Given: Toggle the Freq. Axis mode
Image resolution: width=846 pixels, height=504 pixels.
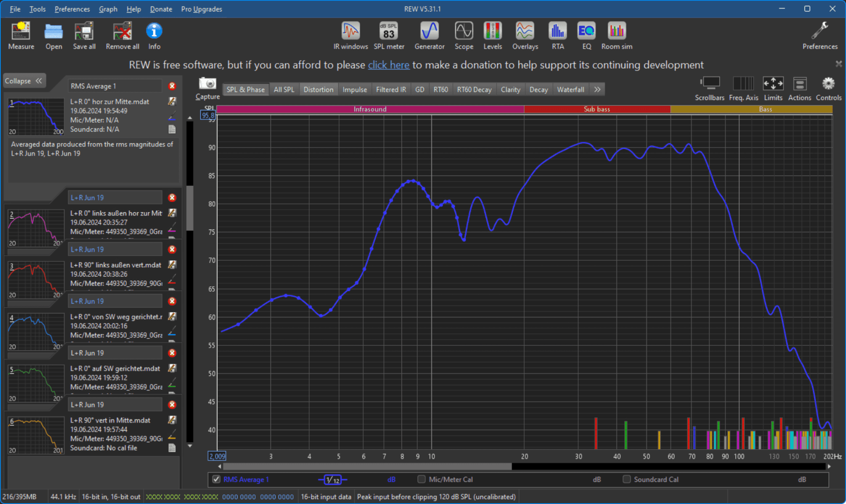Looking at the screenshot, I should 744,88.
